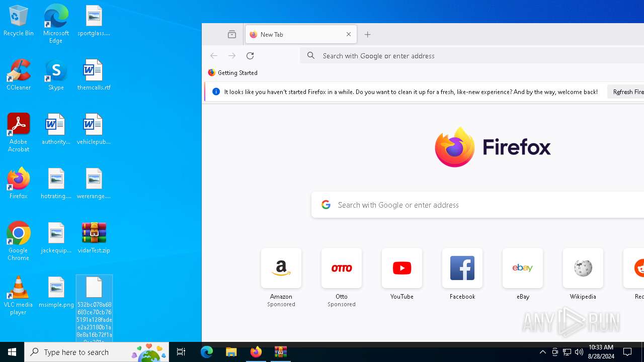This screenshot has width=644, height=362.
Task: Open a new tab with plus button
Action: (368, 35)
